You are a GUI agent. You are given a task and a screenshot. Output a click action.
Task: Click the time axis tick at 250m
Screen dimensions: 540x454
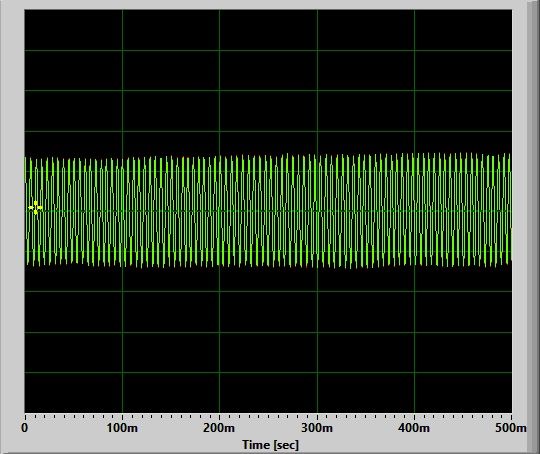tap(268, 416)
